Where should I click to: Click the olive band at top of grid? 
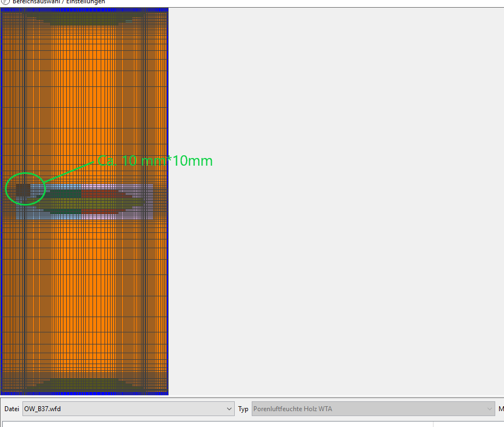(82, 19)
